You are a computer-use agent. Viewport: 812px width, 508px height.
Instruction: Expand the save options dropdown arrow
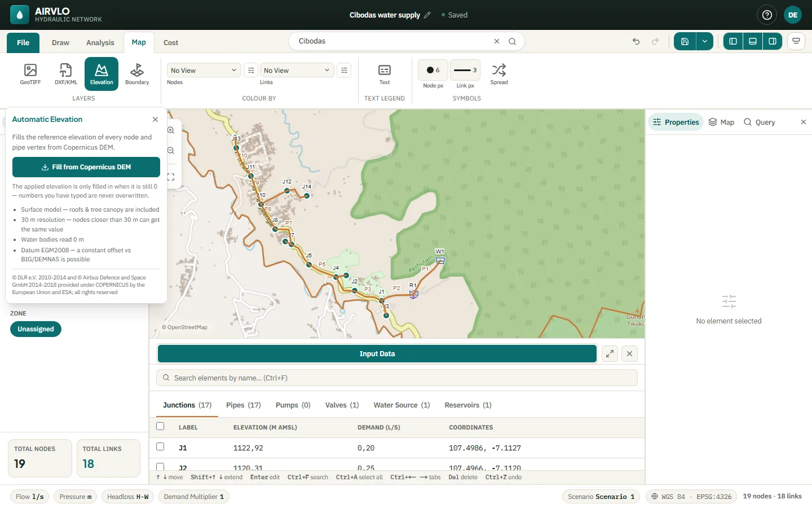coord(705,41)
